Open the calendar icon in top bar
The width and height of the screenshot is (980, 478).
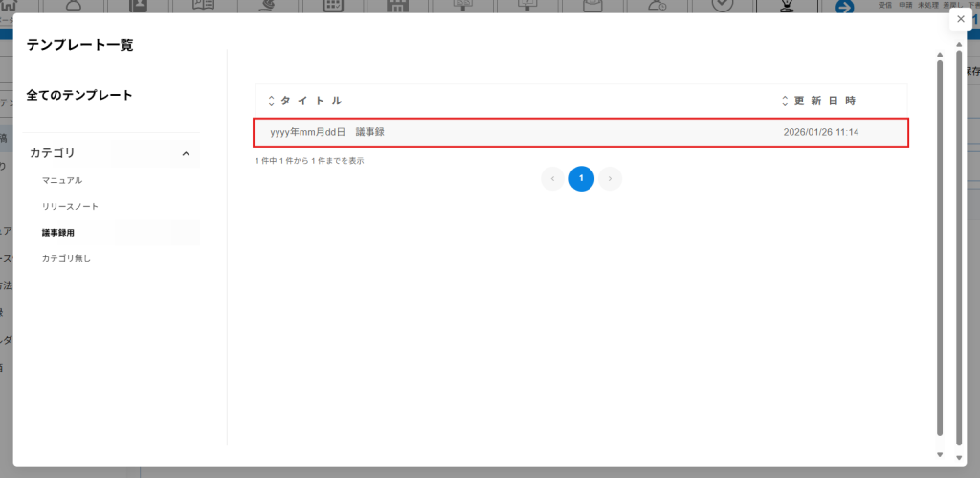point(332,6)
